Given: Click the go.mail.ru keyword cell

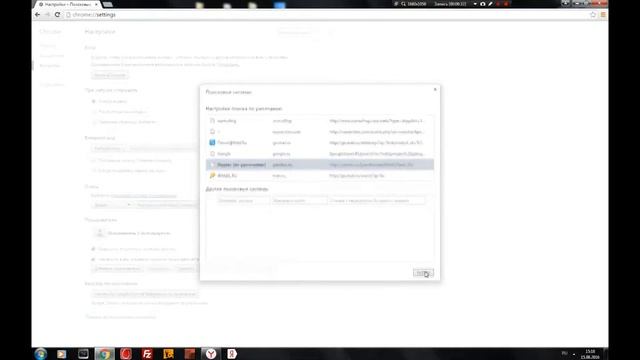Looking at the screenshot, I should [282, 143].
